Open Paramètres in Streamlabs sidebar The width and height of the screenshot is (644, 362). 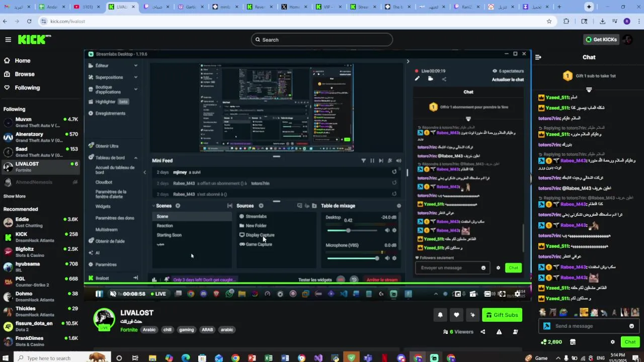pyautogui.click(x=103, y=264)
